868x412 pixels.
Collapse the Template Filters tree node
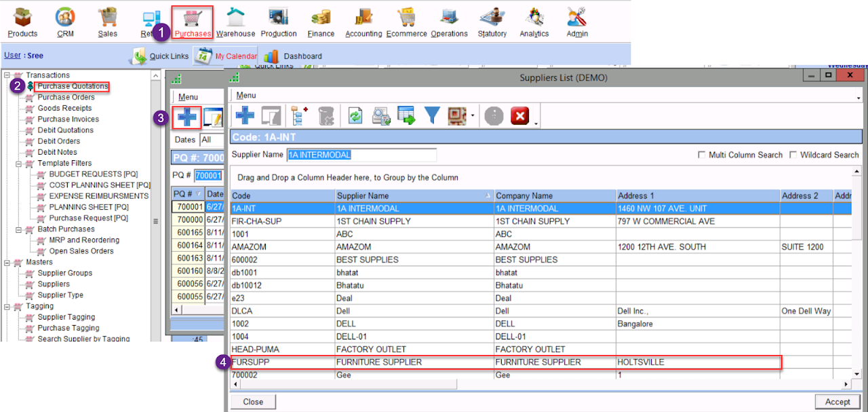tap(19, 164)
